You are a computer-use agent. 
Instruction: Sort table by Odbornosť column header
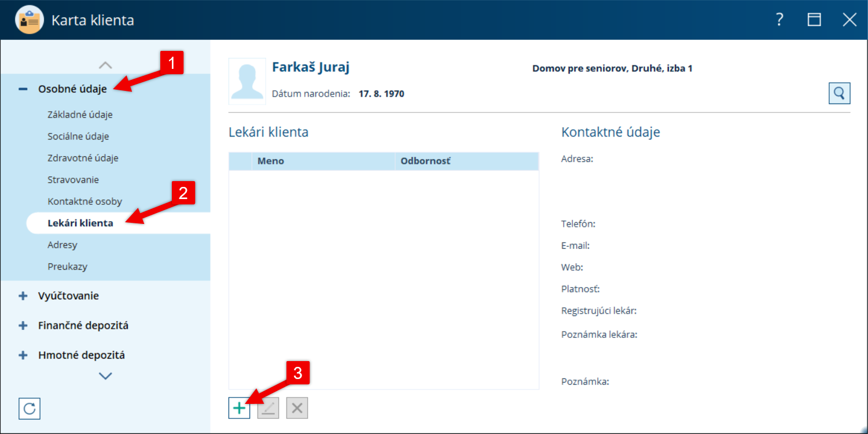coord(467,161)
